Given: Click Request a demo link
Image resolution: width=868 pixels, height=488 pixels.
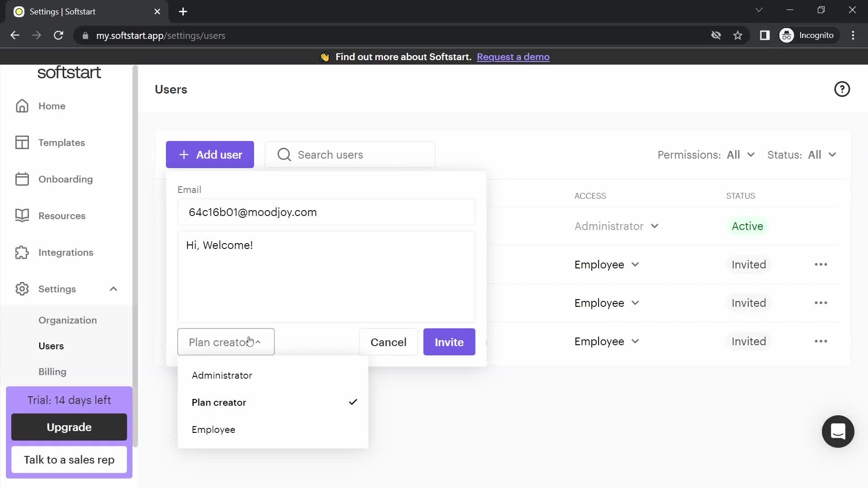Looking at the screenshot, I should tap(513, 56).
